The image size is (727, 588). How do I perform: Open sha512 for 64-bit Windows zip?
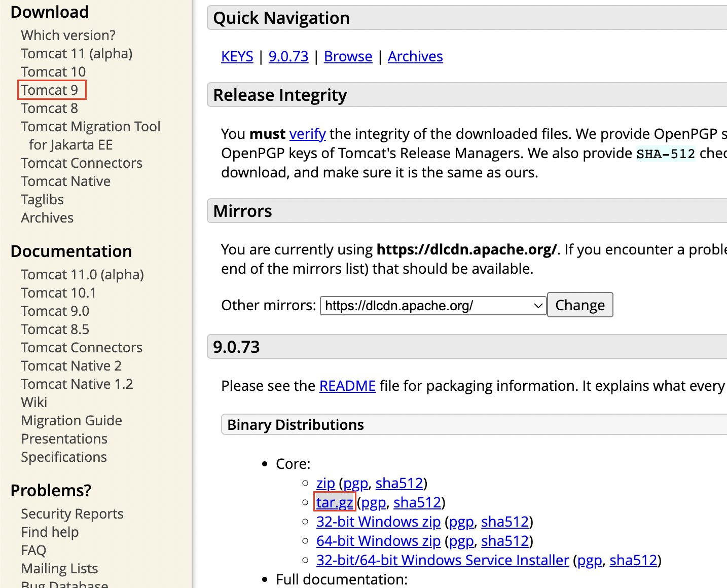(505, 541)
